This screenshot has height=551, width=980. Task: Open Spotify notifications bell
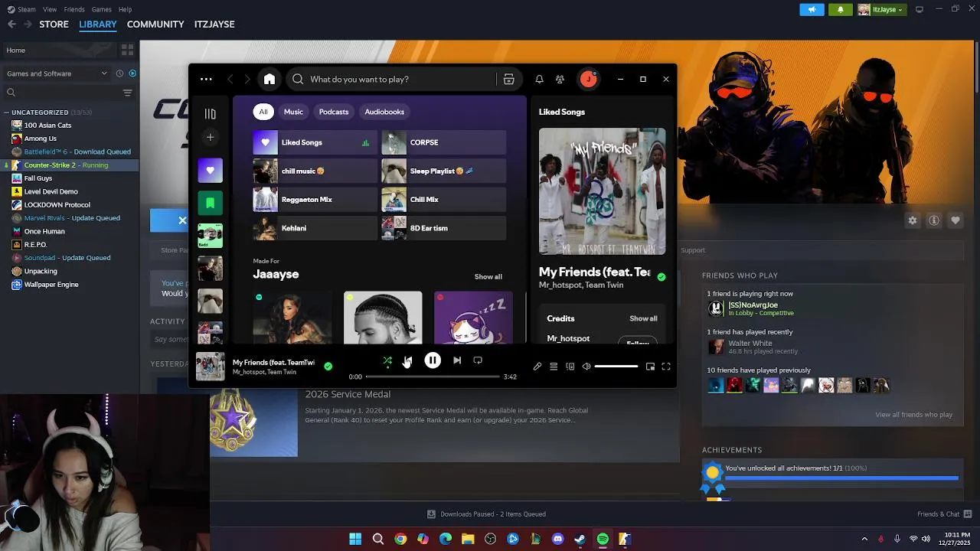(x=539, y=79)
